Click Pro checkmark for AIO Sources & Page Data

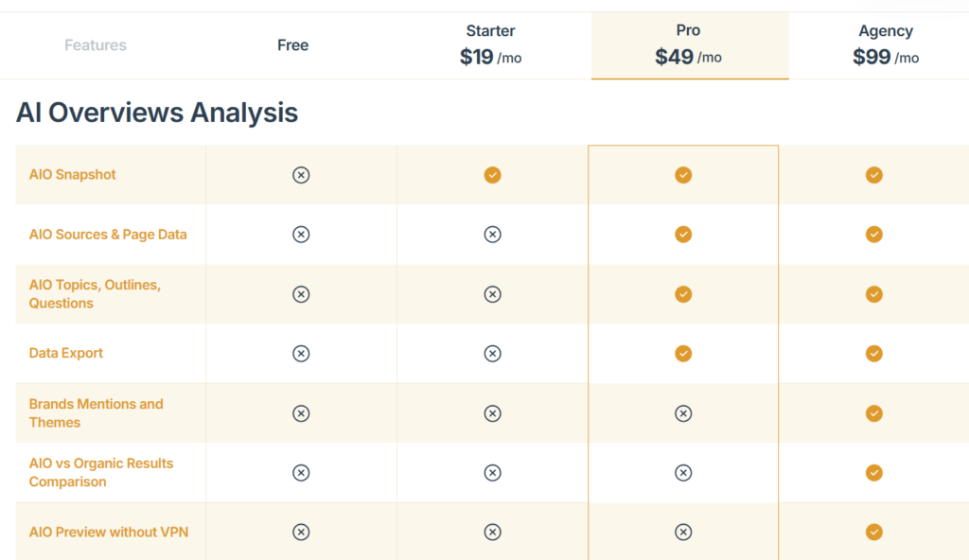coord(683,235)
